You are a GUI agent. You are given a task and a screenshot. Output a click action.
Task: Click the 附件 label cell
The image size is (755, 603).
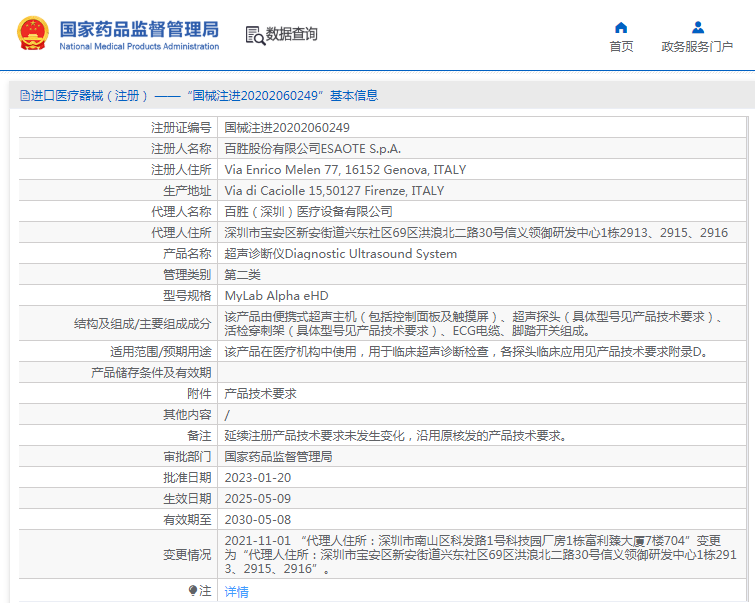pyautogui.click(x=199, y=393)
